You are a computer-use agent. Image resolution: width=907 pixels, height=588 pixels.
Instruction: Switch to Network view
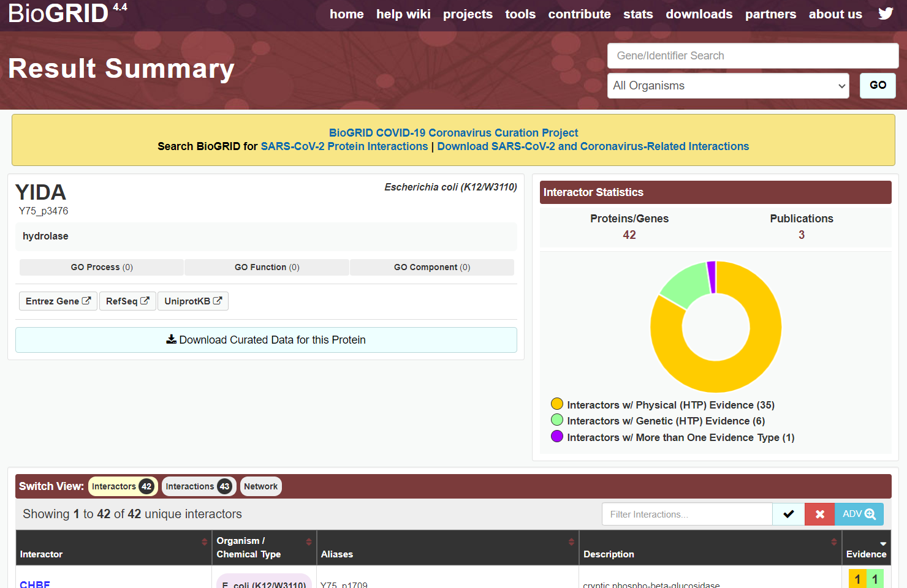point(260,486)
